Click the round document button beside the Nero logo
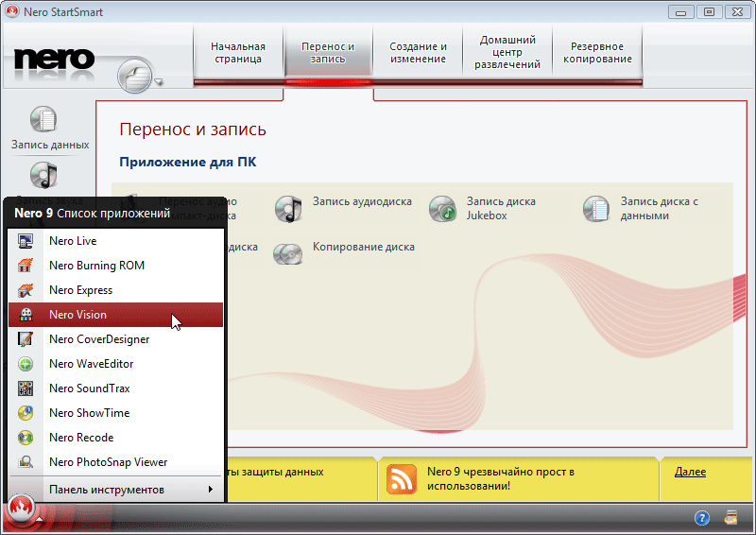Image resolution: width=756 pixels, height=535 pixels. pos(134,76)
